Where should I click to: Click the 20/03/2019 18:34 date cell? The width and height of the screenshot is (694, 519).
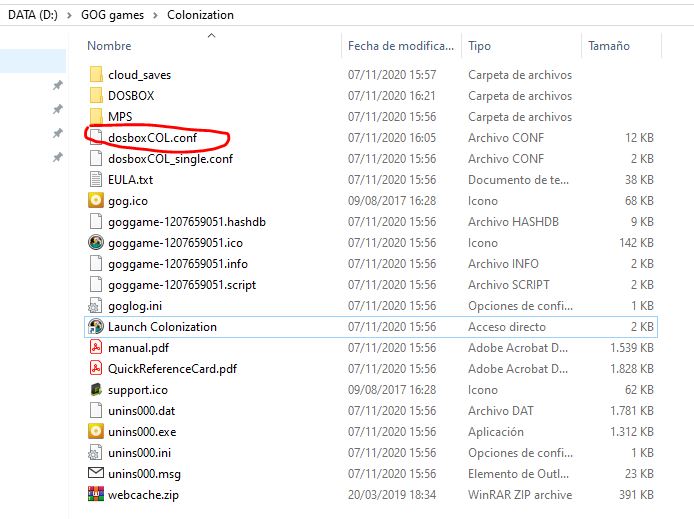click(392, 495)
